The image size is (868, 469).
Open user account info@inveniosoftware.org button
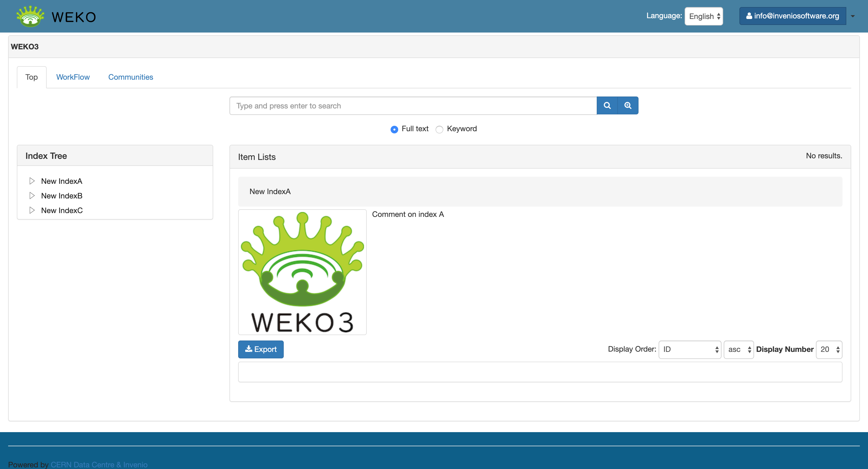pyautogui.click(x=792, y=16)
